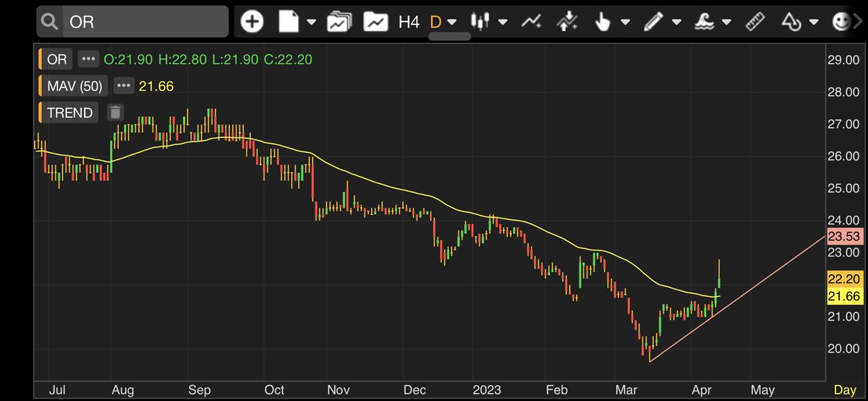
Task: Switch to H4 timeframe
Action: tap(409, 22)
